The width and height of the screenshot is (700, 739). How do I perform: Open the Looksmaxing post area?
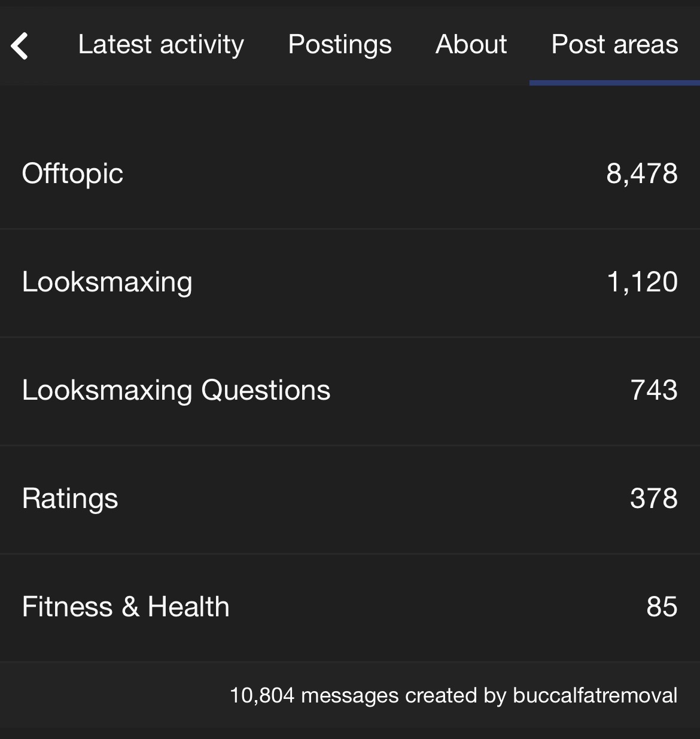[107, 282]
